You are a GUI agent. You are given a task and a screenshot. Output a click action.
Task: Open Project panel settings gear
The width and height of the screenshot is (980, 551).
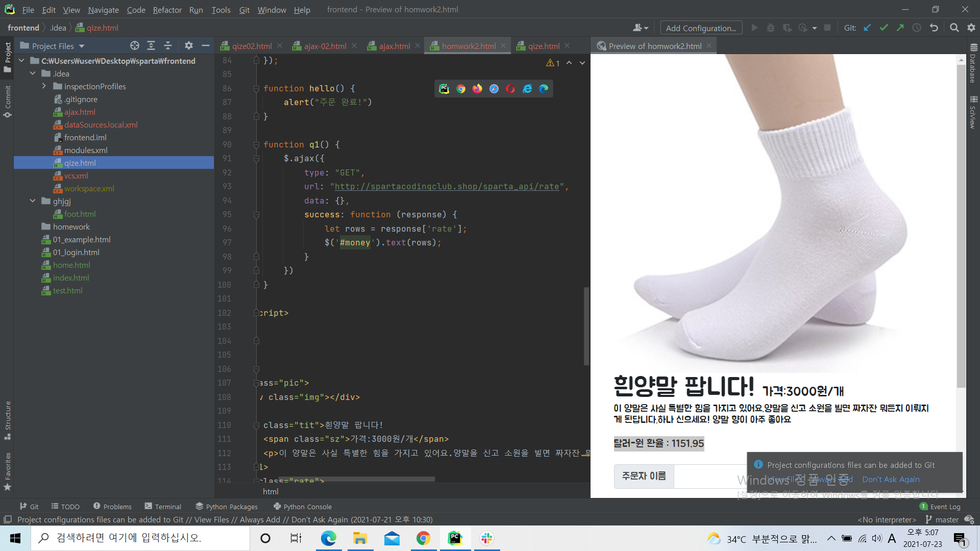point(189,46)
